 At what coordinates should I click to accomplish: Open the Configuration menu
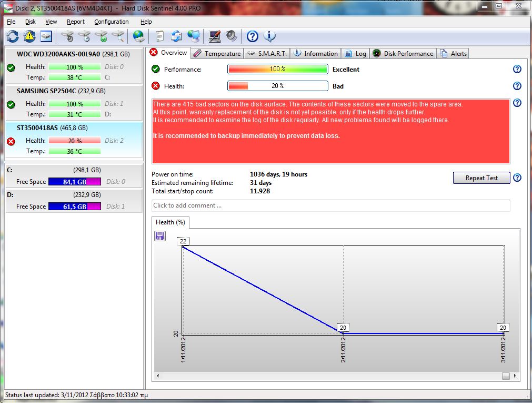(111, 22)
